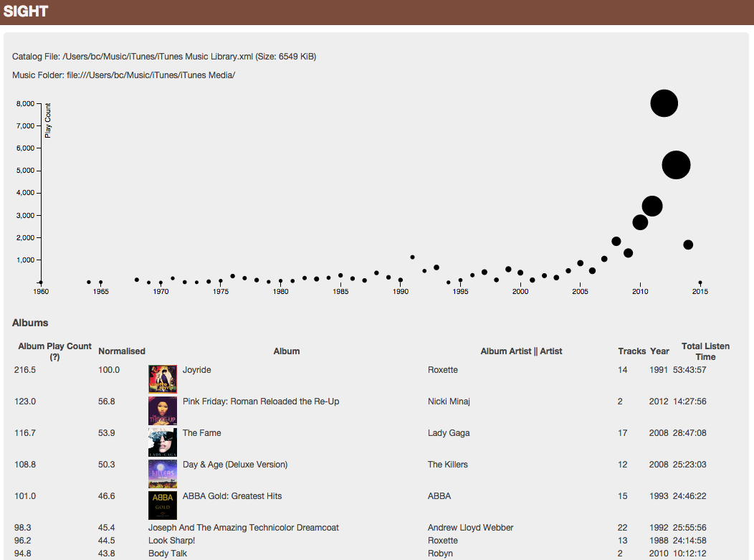Click the artist Lady Gaga
Image resolution: width=754 pixels, height=560 pixels.
click(449, 433)
